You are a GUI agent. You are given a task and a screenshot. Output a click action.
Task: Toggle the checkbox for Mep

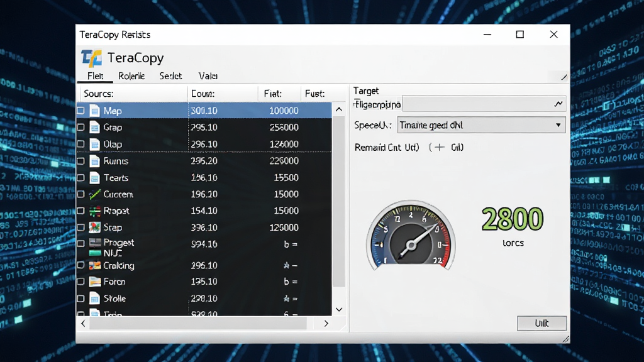click(x=81, y=111)
